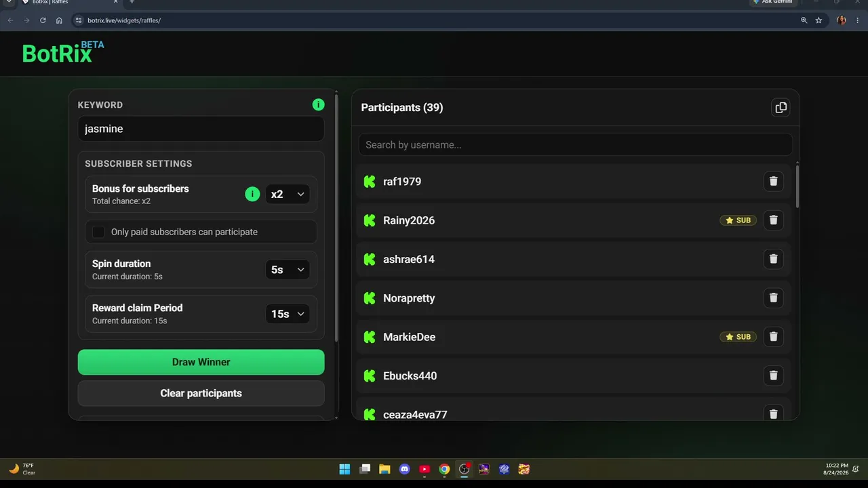Launch Discord from the taskbar

(x=405, y=469)
